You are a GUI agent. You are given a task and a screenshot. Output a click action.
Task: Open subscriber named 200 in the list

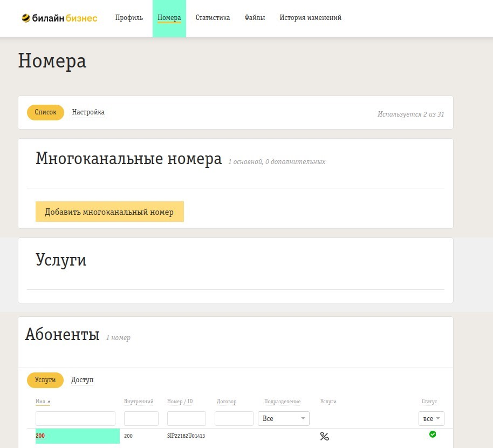[40, 436]
